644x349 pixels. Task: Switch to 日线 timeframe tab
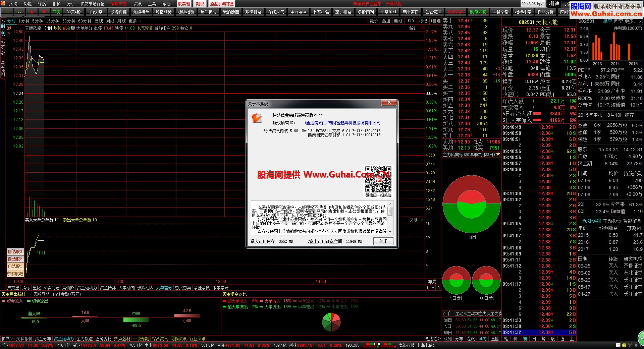[99, 21]
